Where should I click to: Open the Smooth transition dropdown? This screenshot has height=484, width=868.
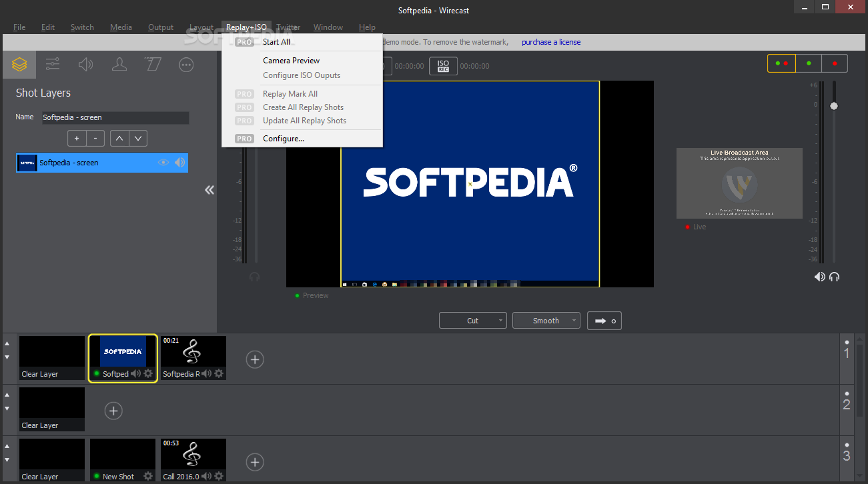[546, 321]
